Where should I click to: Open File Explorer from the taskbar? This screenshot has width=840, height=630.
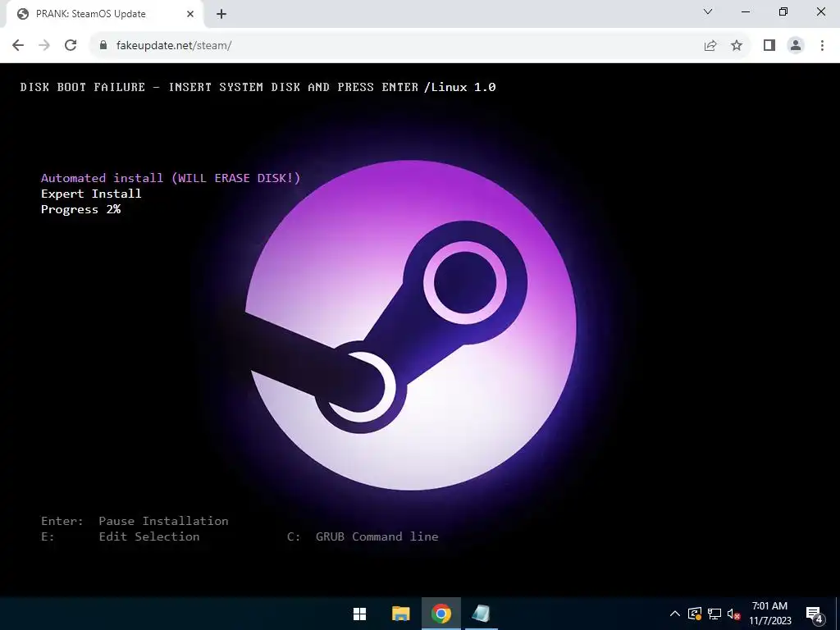(x=400, y=614)
